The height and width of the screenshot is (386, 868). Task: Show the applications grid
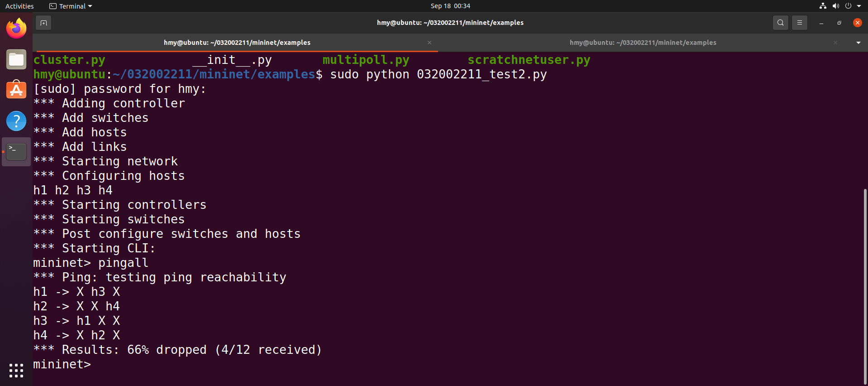pos(16,370)
